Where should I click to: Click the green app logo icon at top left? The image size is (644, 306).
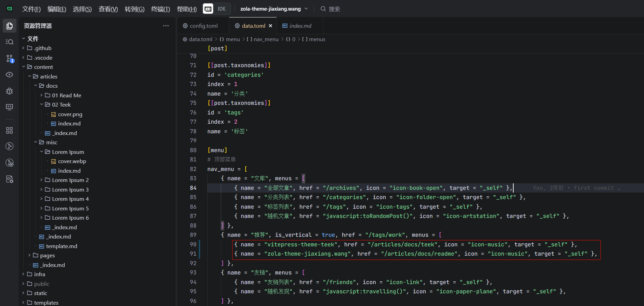pos(10,9)
